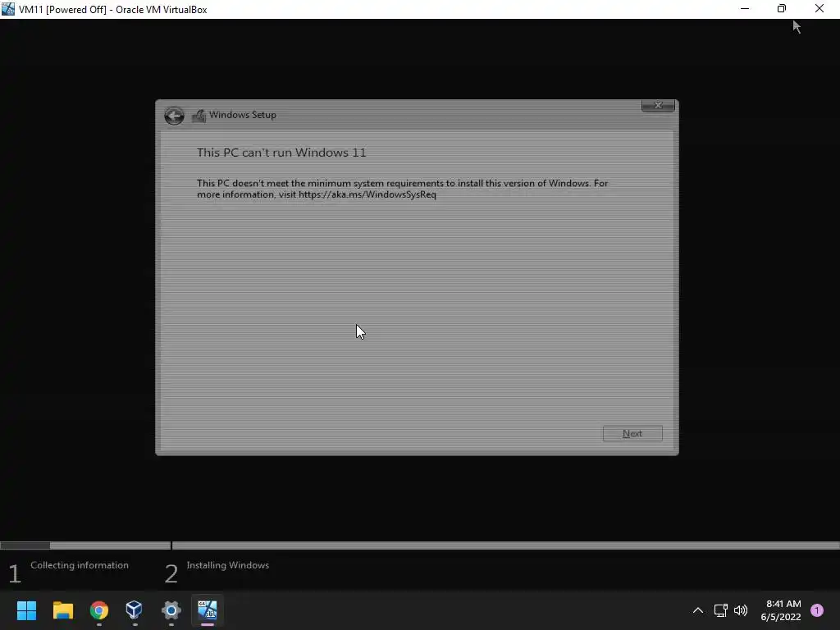Close the VM11 VirtualBox window
840x630 pixels.
click(819, 8)
